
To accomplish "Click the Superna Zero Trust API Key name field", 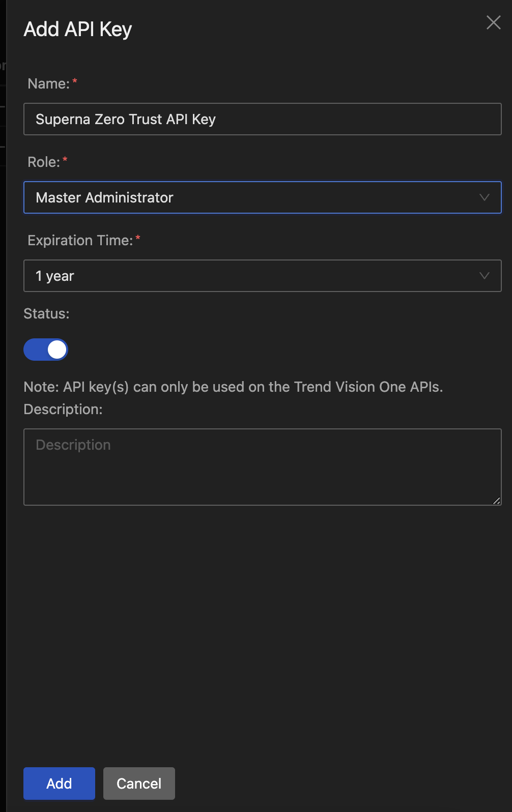I will pos(262,119).
